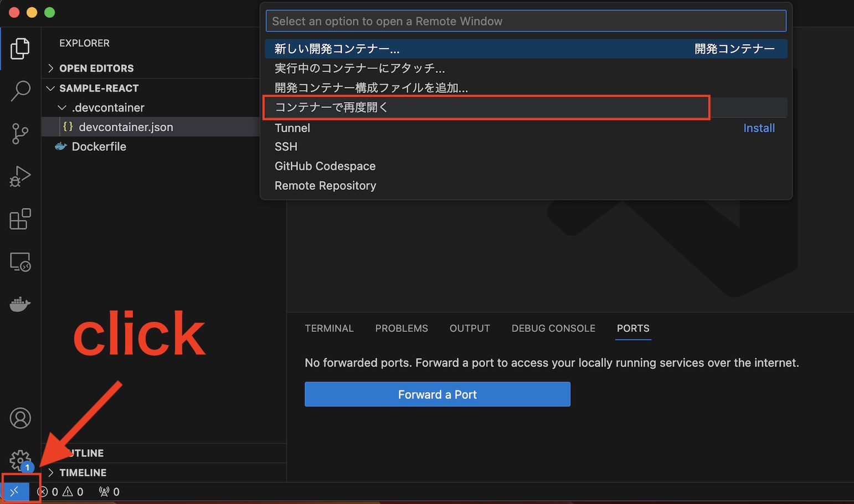The height and width of the screenshot is (504, 854).
Task: Open the Manage gear icon
Action: click(x=20, y=460)
